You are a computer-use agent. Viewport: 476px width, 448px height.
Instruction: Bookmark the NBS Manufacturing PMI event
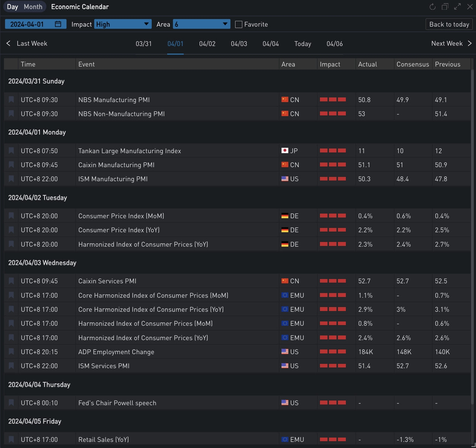pyautogui.click(x=11, y=100)
